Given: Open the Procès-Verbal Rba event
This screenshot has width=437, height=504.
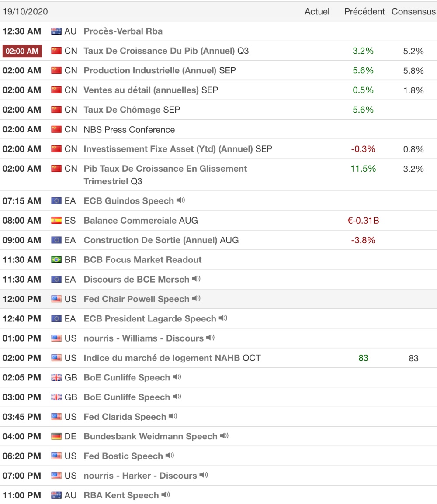Looking at the screenshot, I should tap(123, 31).
